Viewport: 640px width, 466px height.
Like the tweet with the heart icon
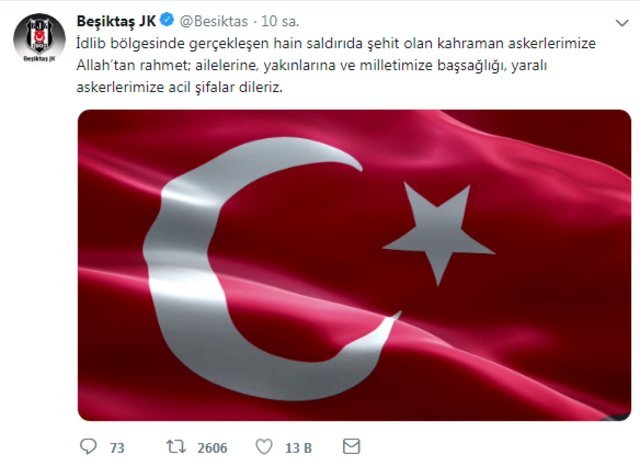tap(264, 447)
